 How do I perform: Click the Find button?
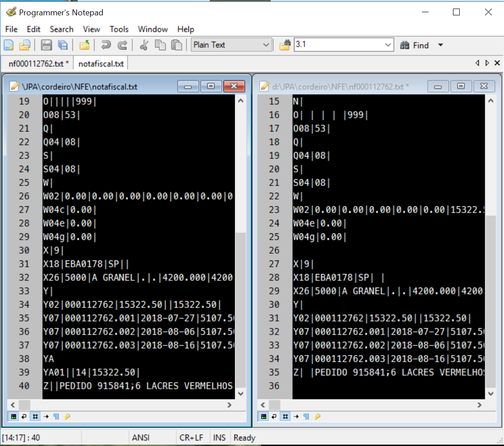coord(415,45)
